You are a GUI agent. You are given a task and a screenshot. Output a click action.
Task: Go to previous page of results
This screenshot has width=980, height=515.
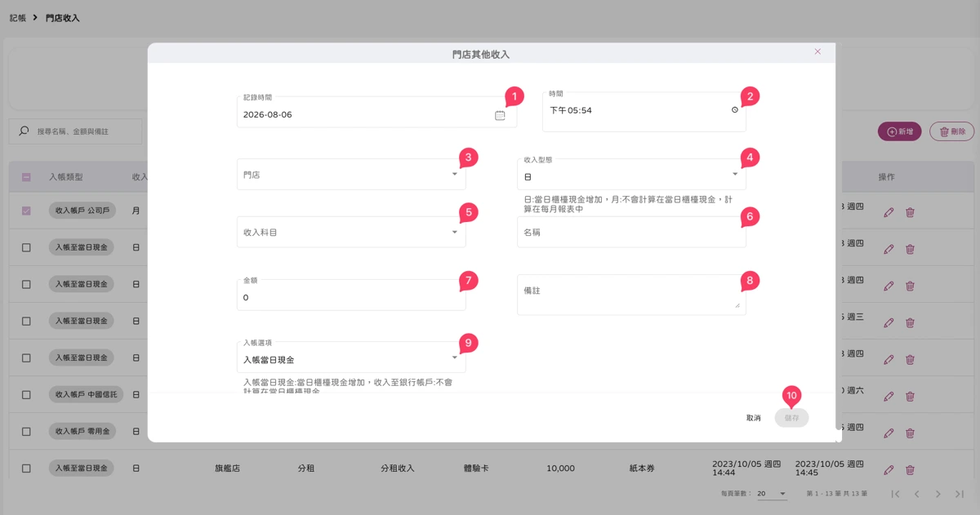(917, 494)
